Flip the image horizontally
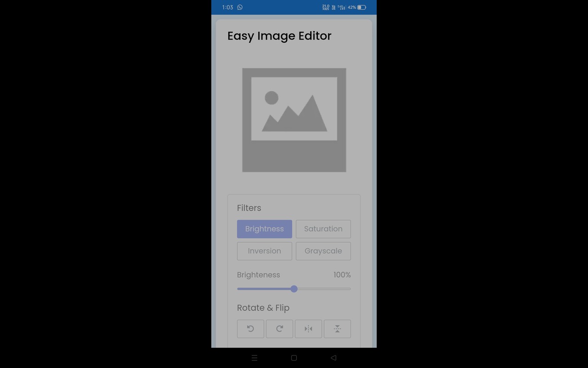 pos(308,328)
